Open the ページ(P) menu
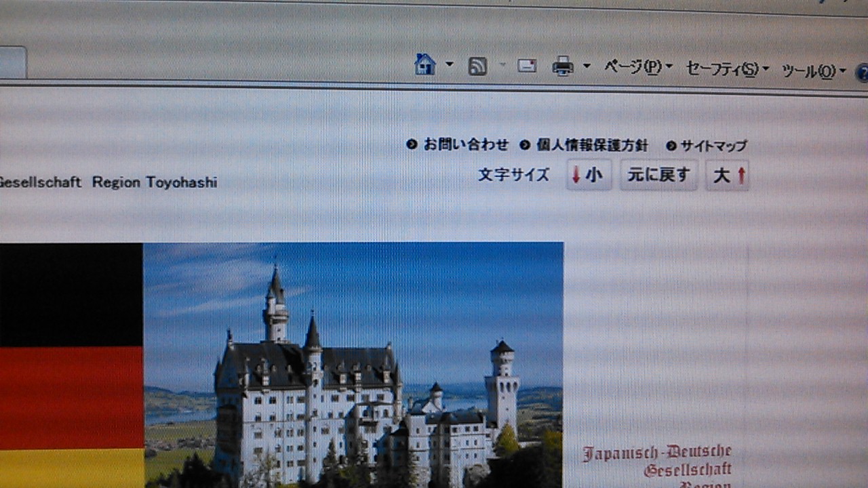Screen dimensions: 868x488 click(638, 67)
